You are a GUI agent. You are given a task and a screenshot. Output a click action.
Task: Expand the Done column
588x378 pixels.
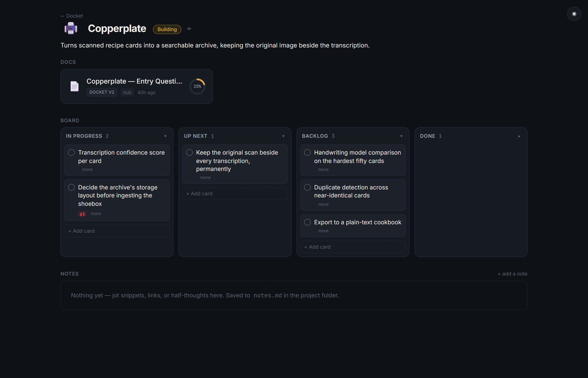click(x=519, y=136)
